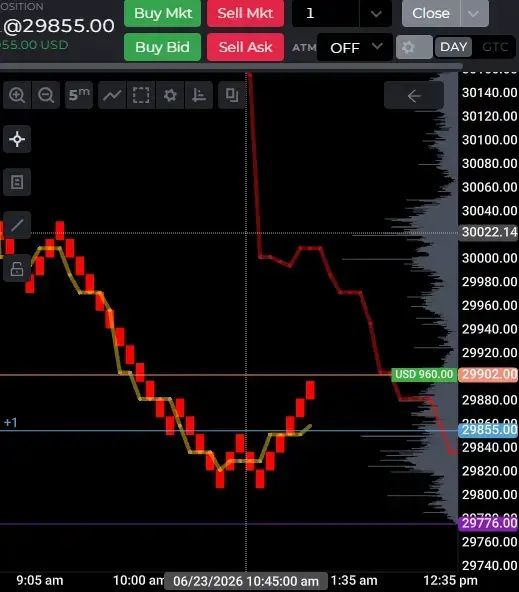Click the crosshair cursor tool

coord(17,139)
